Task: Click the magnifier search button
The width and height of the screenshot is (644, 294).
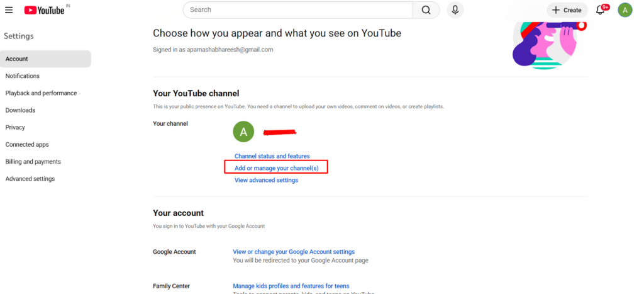Action: click(426, 10)
